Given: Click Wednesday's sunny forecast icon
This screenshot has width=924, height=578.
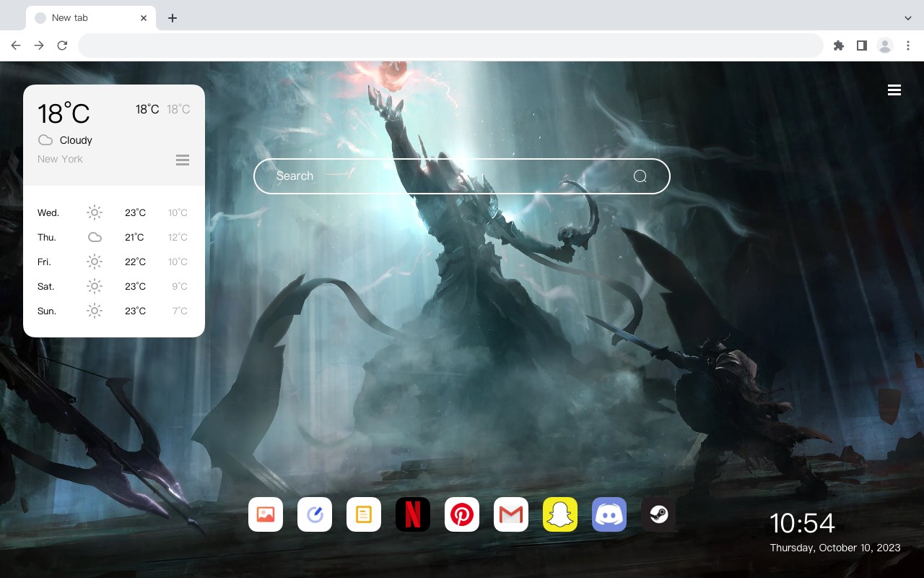Looking at the screenshot, I should tap(95, 212).
